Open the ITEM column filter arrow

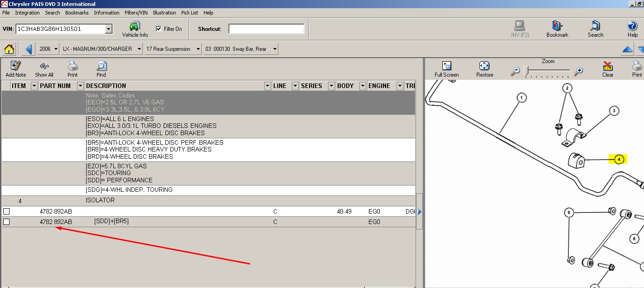34,86
